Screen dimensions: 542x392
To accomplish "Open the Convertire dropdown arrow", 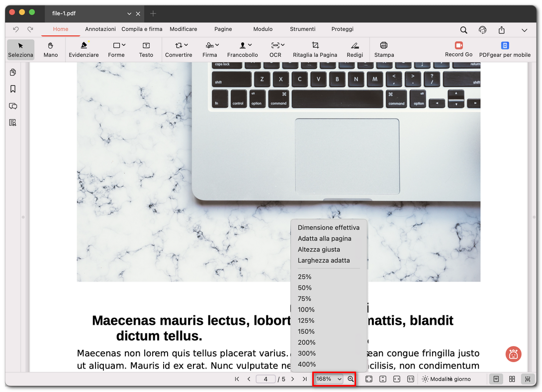I will (x=186, y=44).
